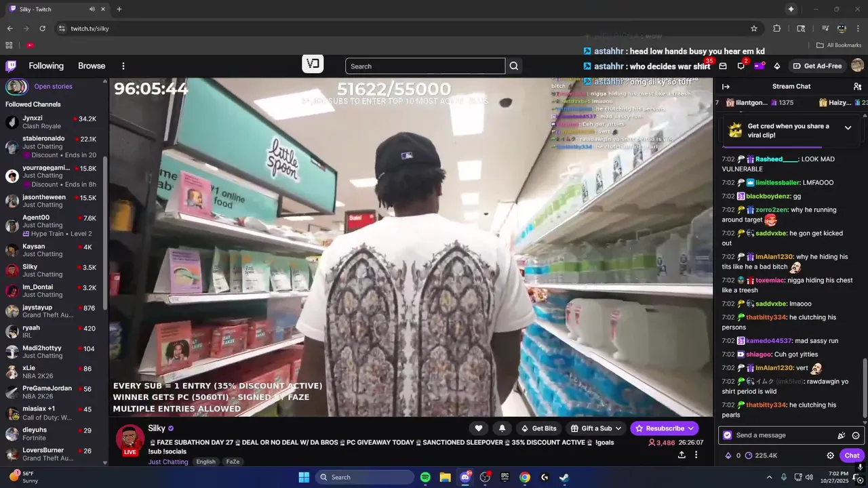Collapse the viral clip cred banner
Image resolution: width=868 pixels, height=488 pixels.
[848, 127]
